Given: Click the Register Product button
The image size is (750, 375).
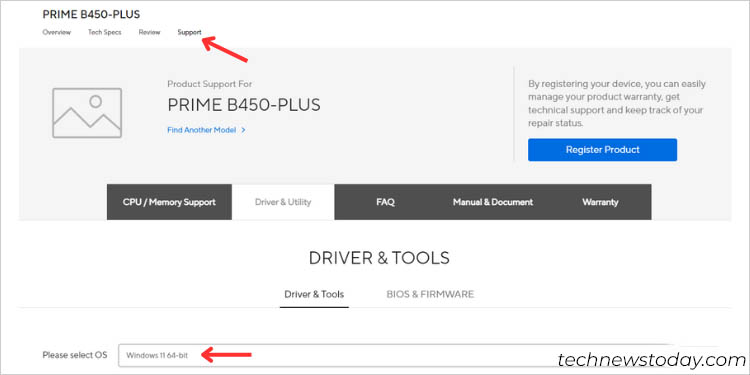Looking at the screenshot, I should (602, 150).
